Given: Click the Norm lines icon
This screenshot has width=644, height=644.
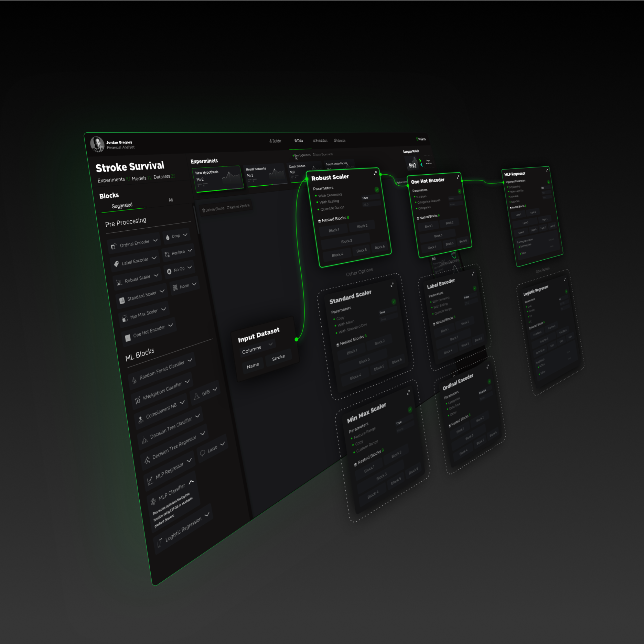Looking at the screenshot, I should (x=175, y=287).
